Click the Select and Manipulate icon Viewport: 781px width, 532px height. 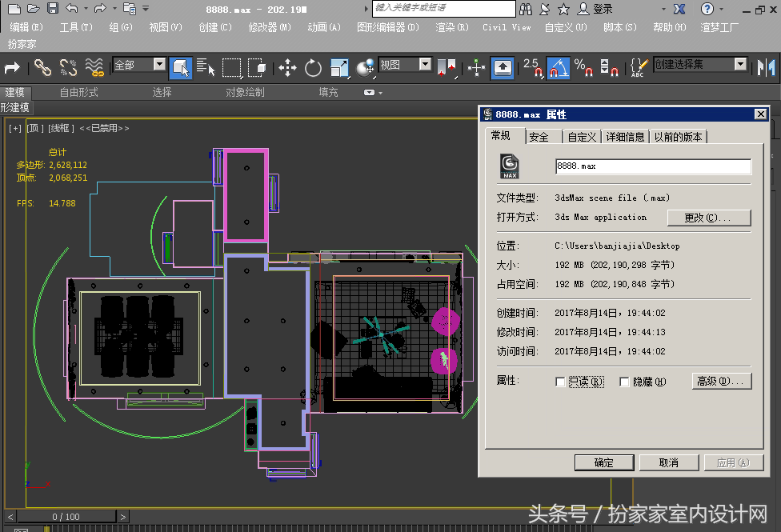click(477, 67)
